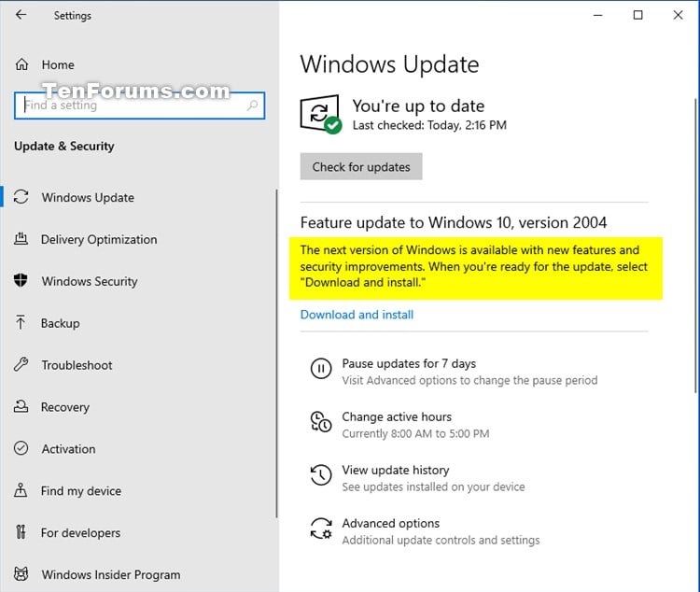
Task: Close the Settings window
Action: coord(678,15)
